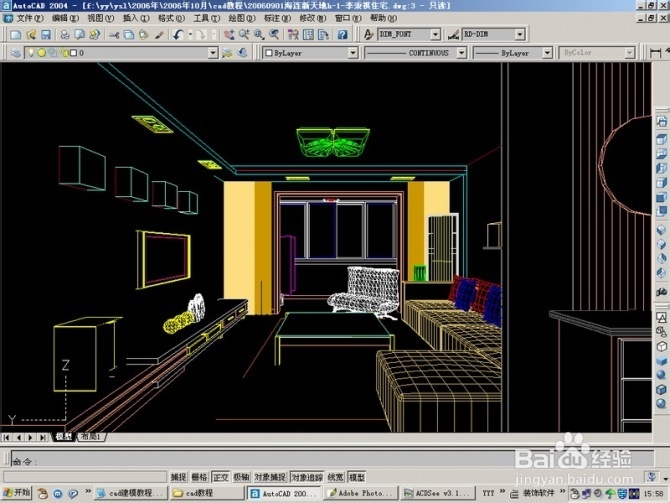Open the Help question mark icon

342,35
